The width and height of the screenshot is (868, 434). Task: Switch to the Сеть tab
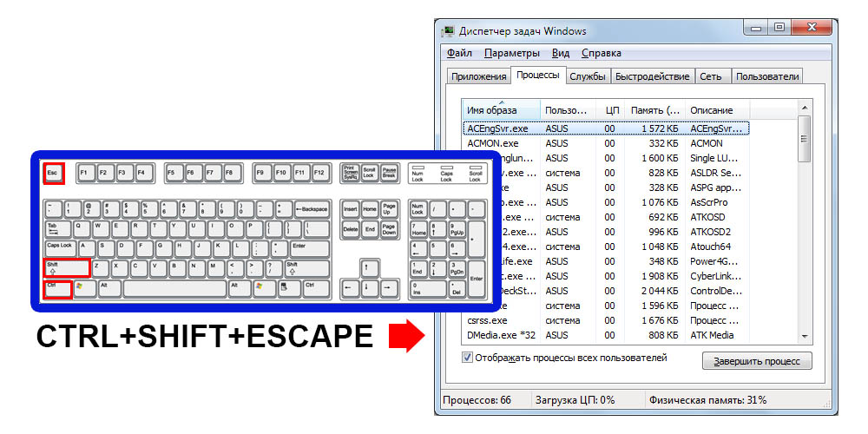710,76
